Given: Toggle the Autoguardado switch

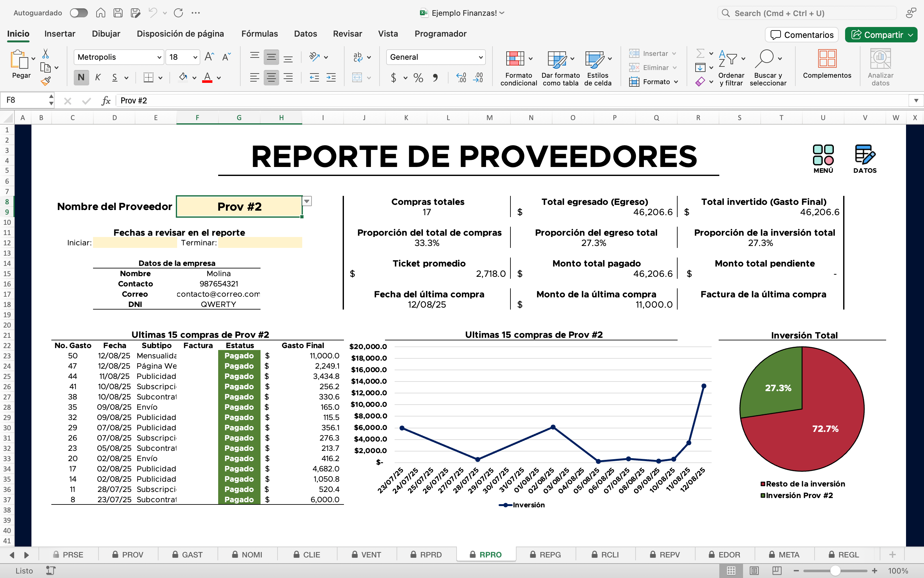Looking at the screenshot, I should pyautogui.click(x=79, y=13).
